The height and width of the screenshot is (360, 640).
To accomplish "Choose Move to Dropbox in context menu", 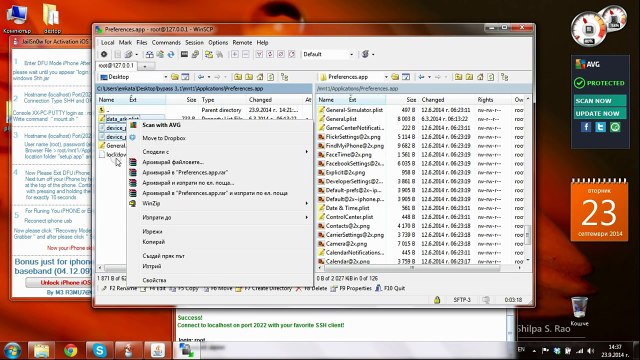I will (219, 138).
